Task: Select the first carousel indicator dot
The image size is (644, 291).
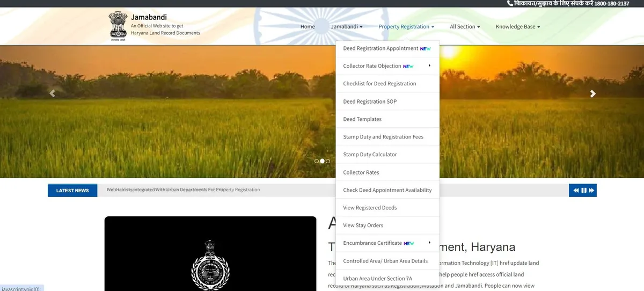Action: [x=317, y=161]
